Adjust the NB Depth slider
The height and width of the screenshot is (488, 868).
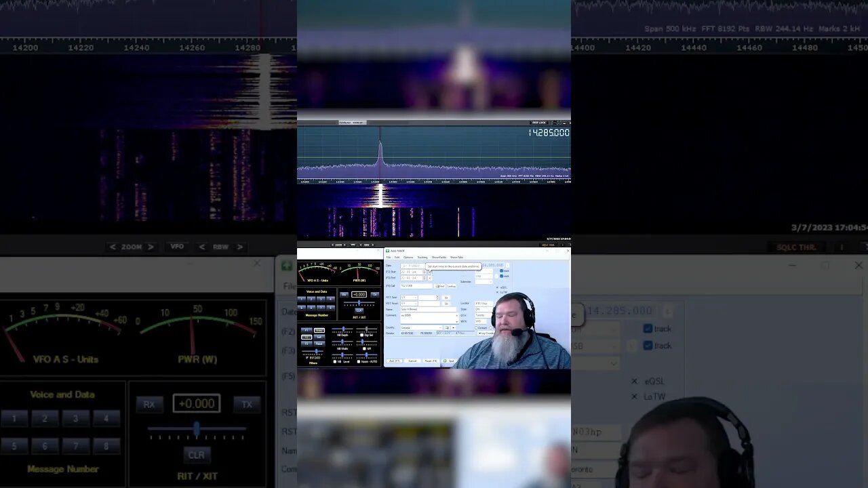342,329
